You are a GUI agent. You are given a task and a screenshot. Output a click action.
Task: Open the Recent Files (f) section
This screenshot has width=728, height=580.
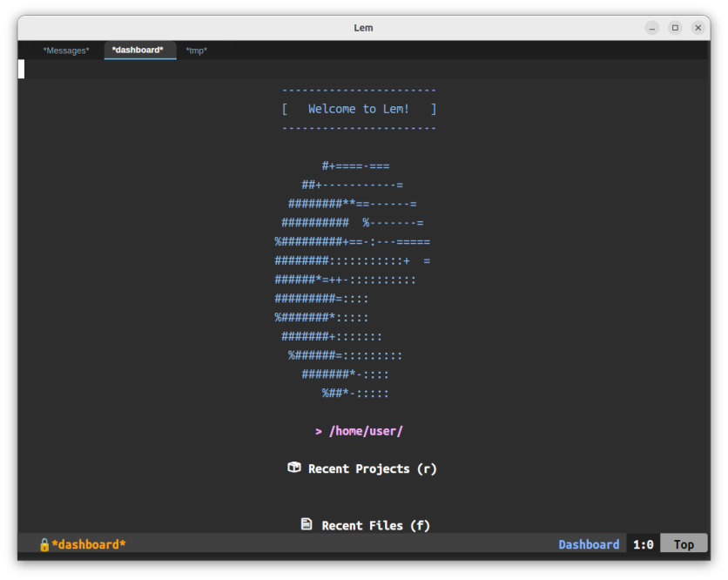click(x=375, y=525)
